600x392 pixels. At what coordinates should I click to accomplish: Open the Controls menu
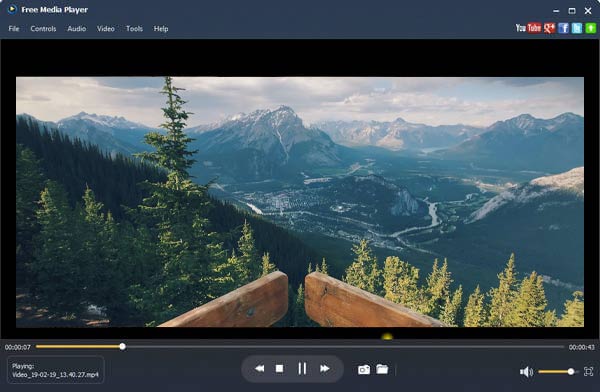(x=43, y=29)
